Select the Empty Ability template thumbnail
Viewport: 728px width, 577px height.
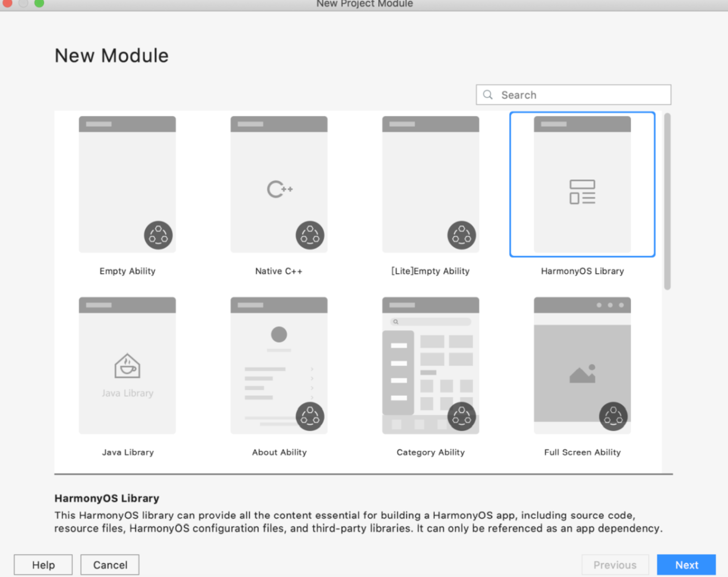pos(127,184)
